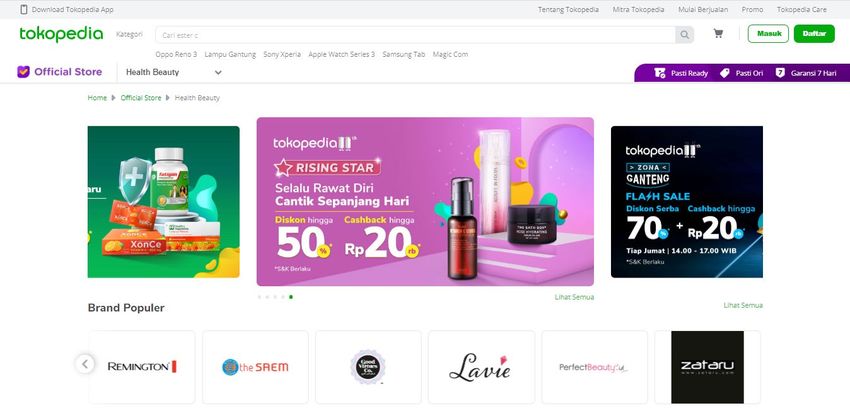Select the Samsung Tab search suggestion

click(404, 54)
